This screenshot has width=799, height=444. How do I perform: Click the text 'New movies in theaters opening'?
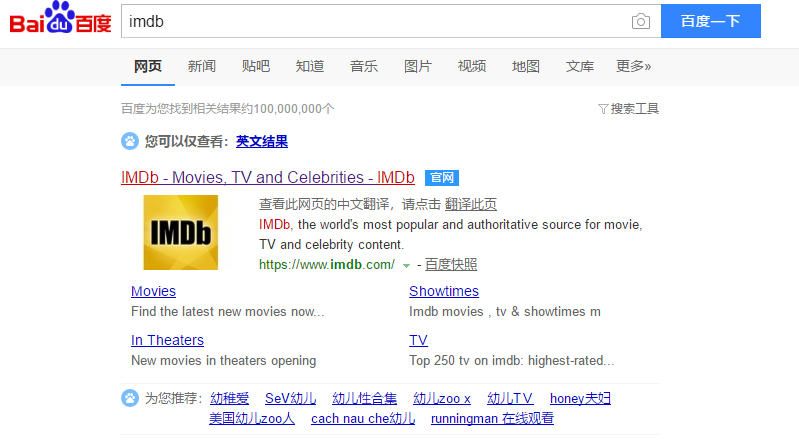224,360
